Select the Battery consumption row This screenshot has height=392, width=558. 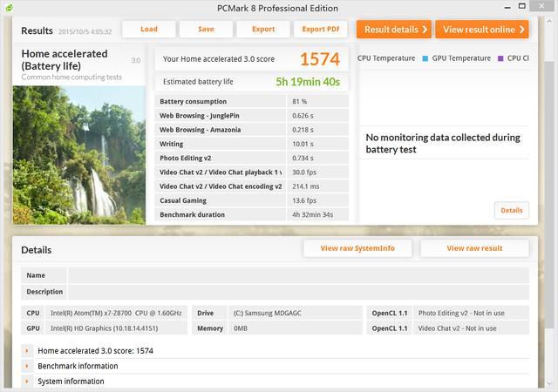click(x=252, y=101)
